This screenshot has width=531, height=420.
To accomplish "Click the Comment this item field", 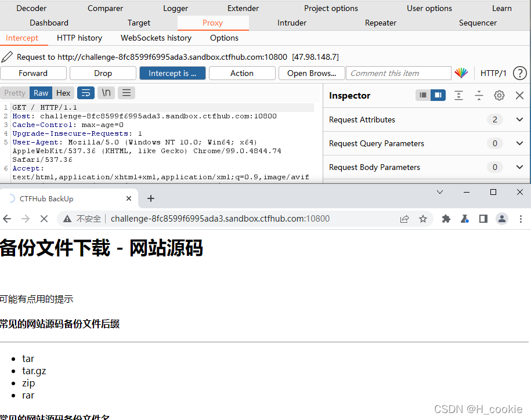I will pyautogui.click(x=398, y=73).
